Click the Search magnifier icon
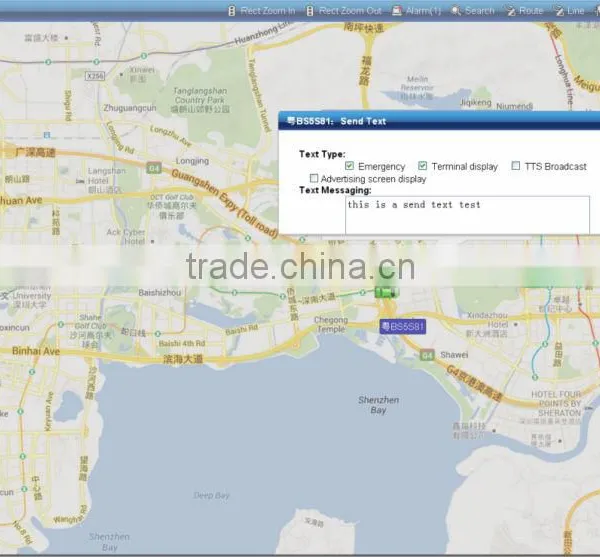Image resolution: width=600 pixels, height=557 pixels. point(456,11)
